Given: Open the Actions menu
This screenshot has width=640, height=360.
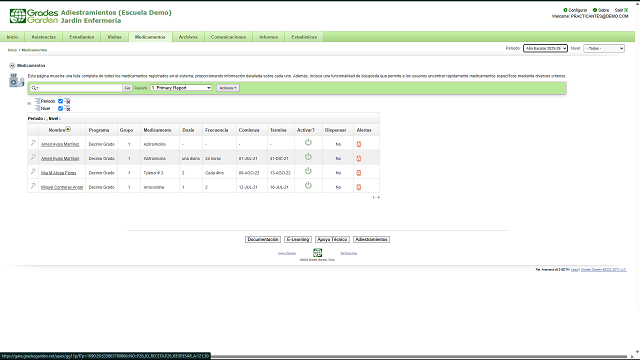Looking at the screenshot, I should tap(228, 88).
